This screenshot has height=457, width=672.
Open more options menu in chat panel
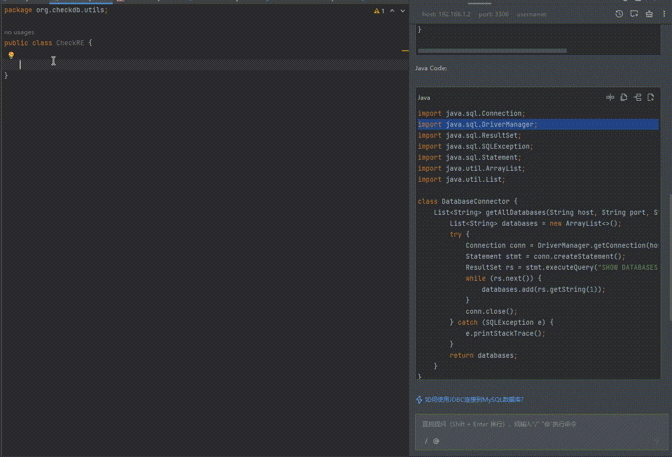[x=663, y=14]
